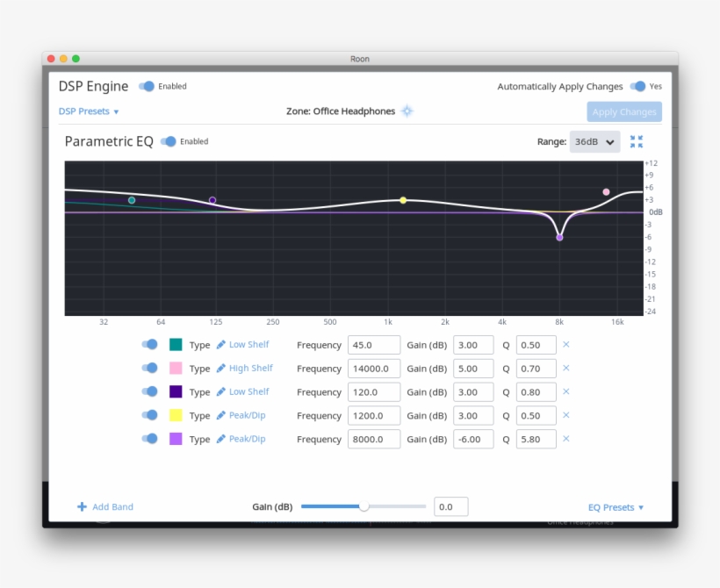Viewport: 720px width, 588px height.
Task: Remove the 120.0 Hz Low Shelf band
Action: coord(566,391)
